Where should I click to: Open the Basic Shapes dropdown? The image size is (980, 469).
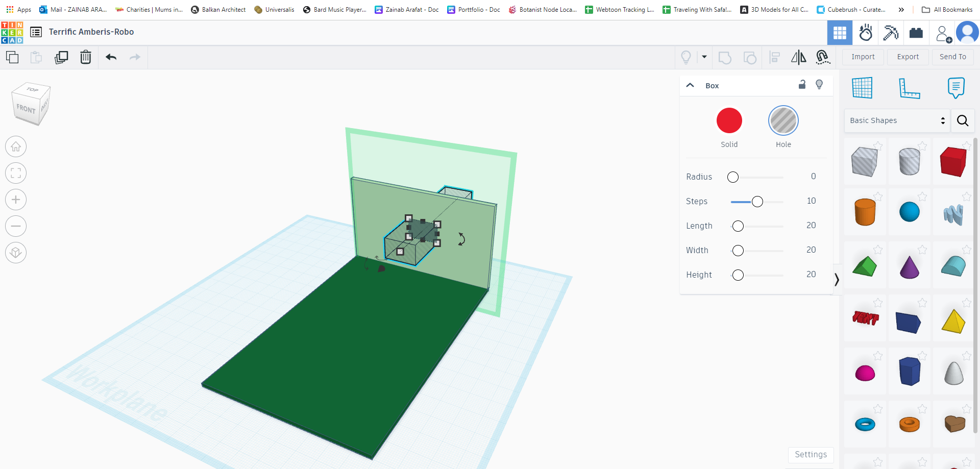coord(897,121)
